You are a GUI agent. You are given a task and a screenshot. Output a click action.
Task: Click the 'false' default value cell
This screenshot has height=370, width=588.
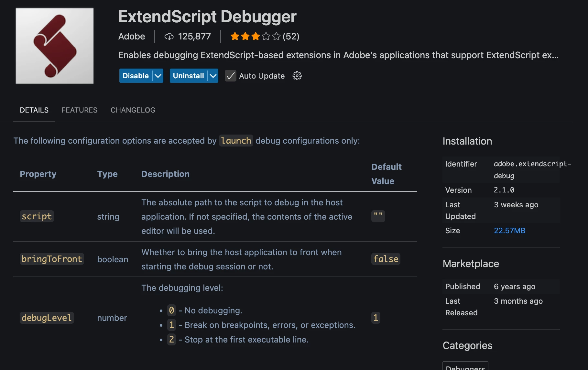point(386,259)
